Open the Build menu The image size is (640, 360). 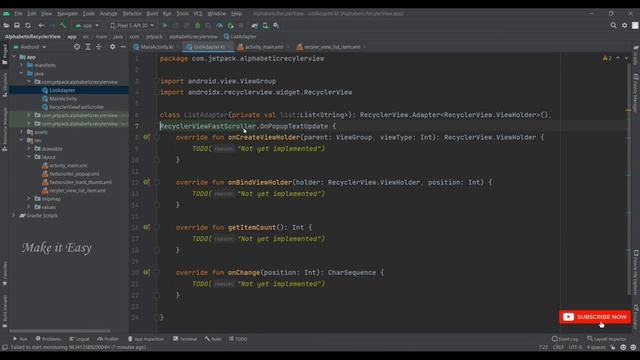coord(152,13)
